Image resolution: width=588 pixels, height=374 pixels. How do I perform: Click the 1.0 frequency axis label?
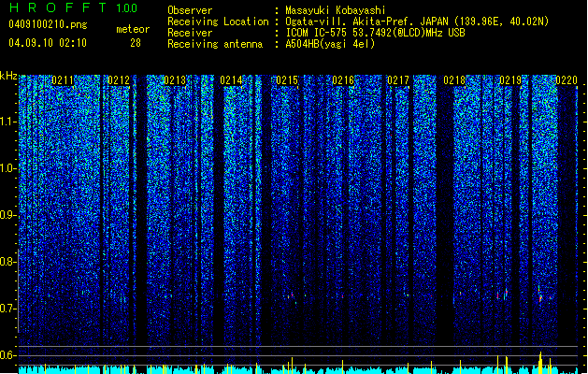(x=7, y=168)
